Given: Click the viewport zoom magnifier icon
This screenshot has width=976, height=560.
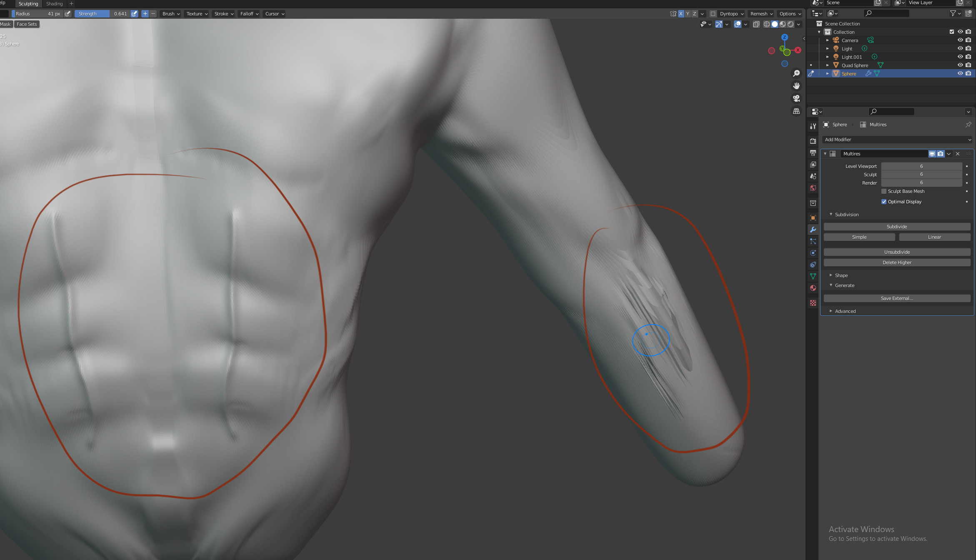Looking at the screenshot, I should click(796, 73).
